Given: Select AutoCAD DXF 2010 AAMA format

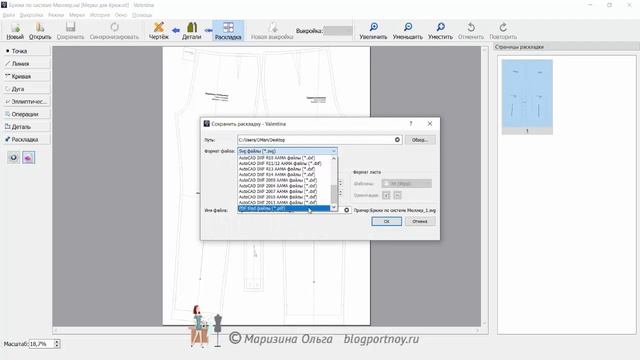Looking at the screenshot, I should click(x=284, y=197).
